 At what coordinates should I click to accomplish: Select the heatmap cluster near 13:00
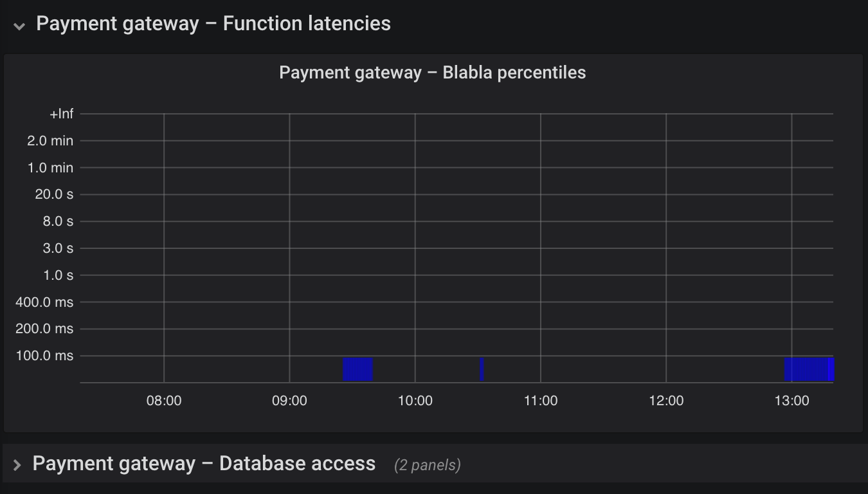pyautogui.click(x=809, y=369)
